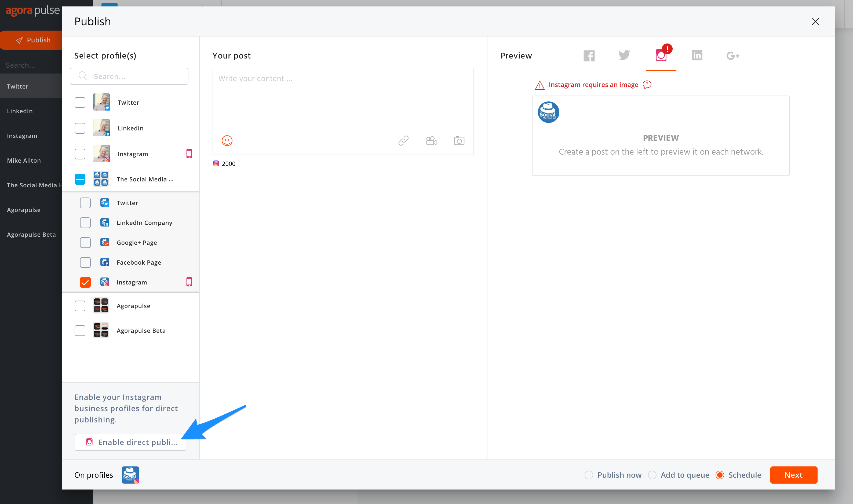Click the Agorapulse Beta group avatar icon
The width and height of the screenshot is (853, 504).
click(x=101, y=330)
